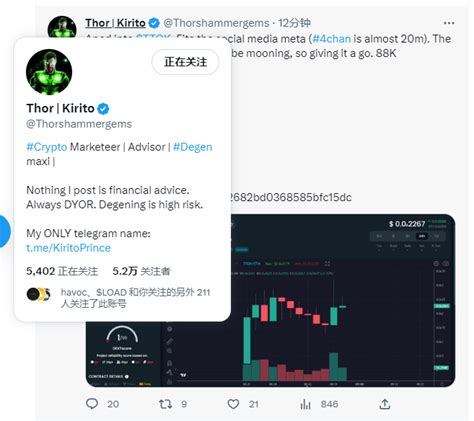This screenshot has width=474, height=421.
Task: Click the reply comment bubble icon
Action: (x=92, y=404)
